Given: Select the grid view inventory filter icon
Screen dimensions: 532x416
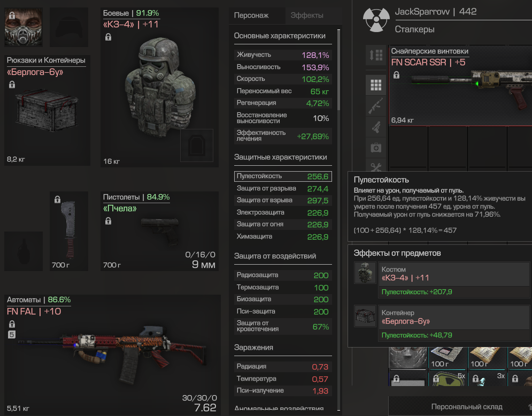Looking at the screenshot, I should pyautogui.click(x=376, y=85).
